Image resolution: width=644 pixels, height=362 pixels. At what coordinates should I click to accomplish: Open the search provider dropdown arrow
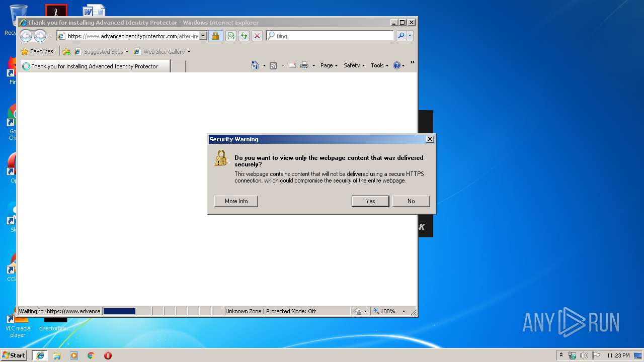pyautogui.click(x=410, y=36)
